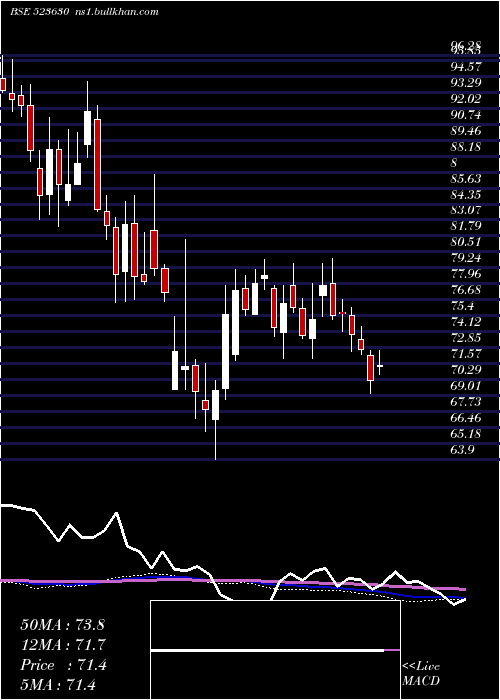
Task: Click the 63.9 price axis label
Action: 462,450
